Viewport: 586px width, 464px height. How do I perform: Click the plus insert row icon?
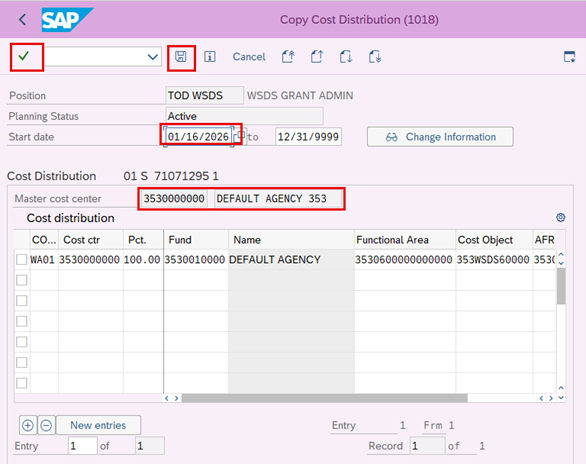tap(28, 425)
